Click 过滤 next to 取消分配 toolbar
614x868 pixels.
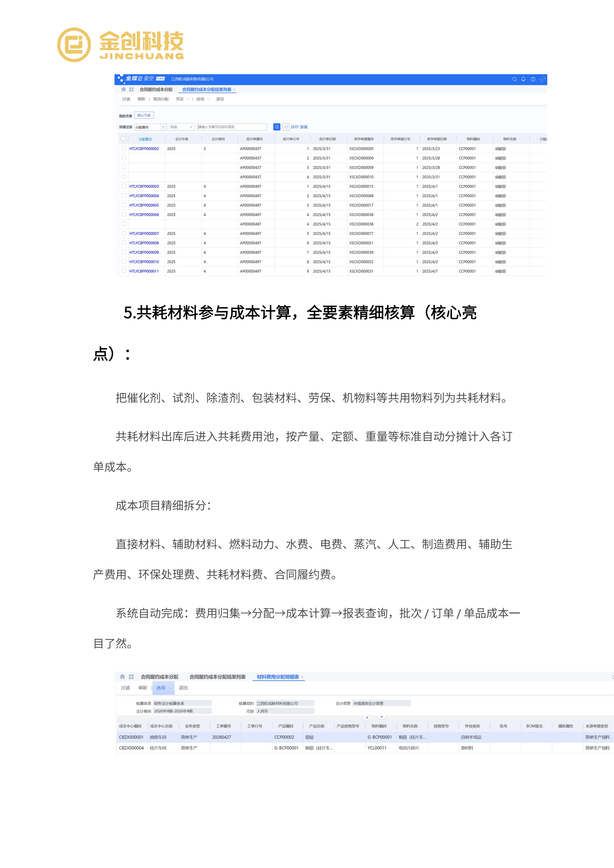(x=126, y=99)
